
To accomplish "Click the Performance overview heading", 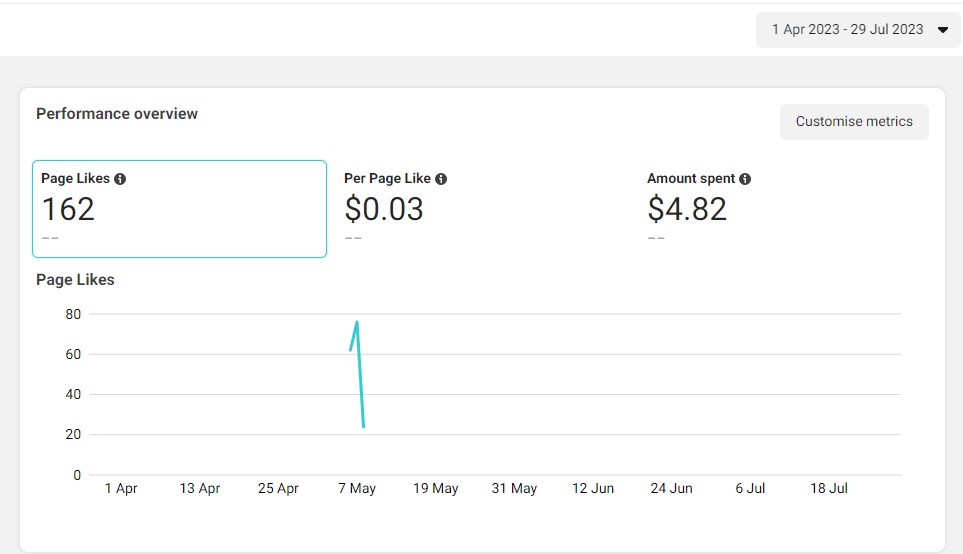I will click(117, 114).
